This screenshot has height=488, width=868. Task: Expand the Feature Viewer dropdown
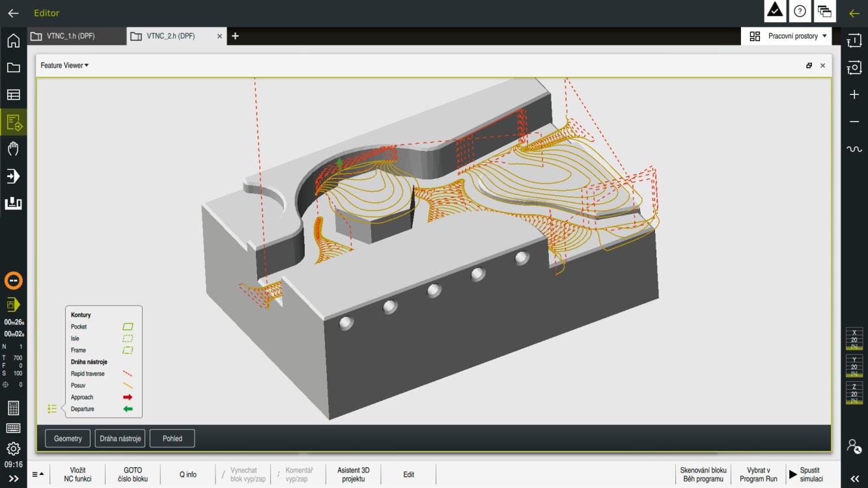(x=64, y=66)
